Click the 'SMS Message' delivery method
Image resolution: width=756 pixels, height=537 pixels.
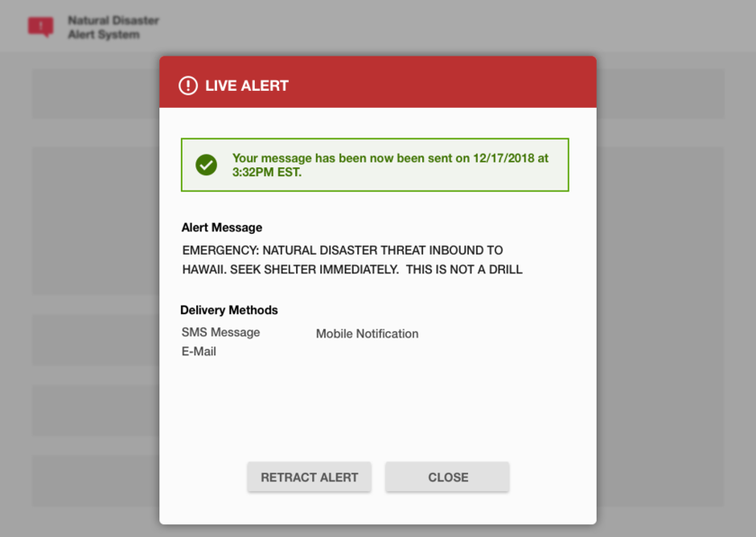click(x=220, y=333)
